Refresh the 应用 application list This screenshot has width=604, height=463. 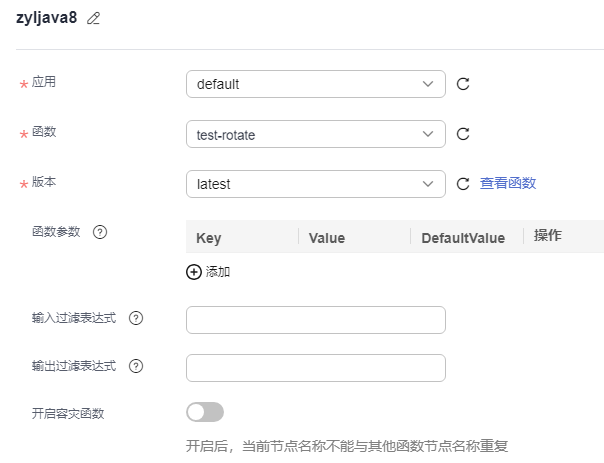click(x=463, y=84)
